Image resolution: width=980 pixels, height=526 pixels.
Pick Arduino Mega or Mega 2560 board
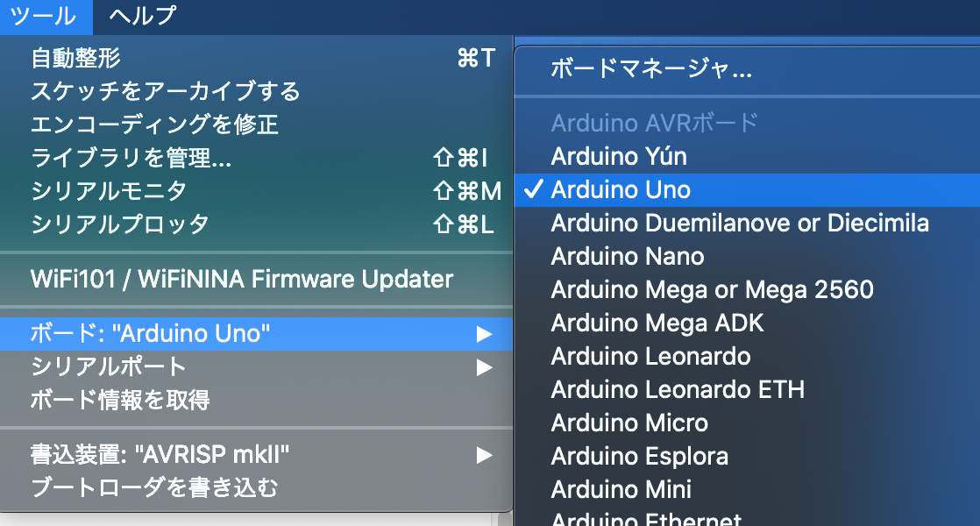point(712,290)
